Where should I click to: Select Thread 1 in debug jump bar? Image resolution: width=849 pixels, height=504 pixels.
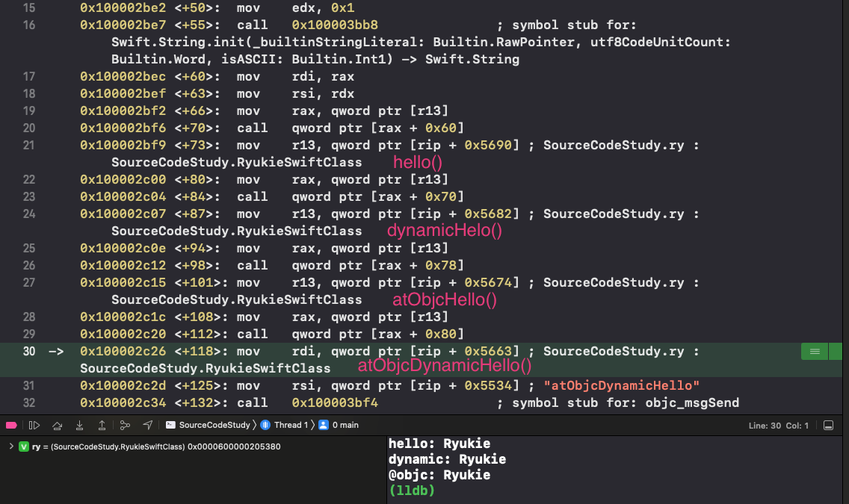click(291, 425)
